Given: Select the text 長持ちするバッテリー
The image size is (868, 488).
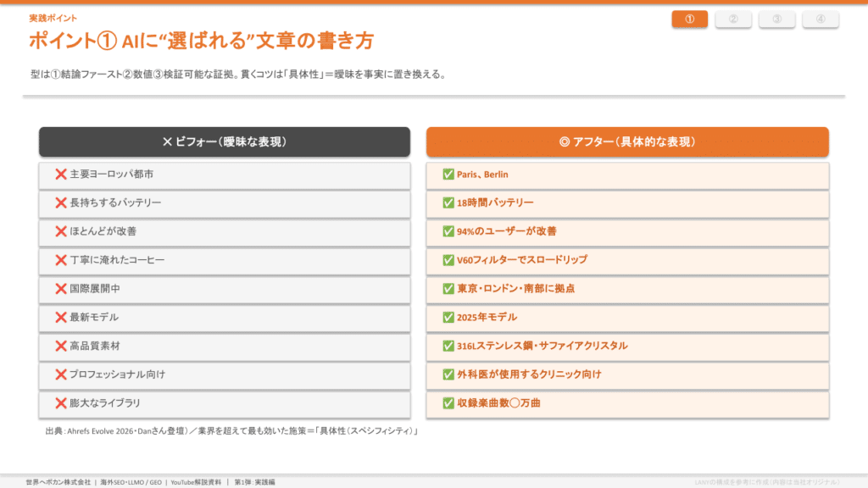Looking at the screenshot, I should (x=115, y=203).
